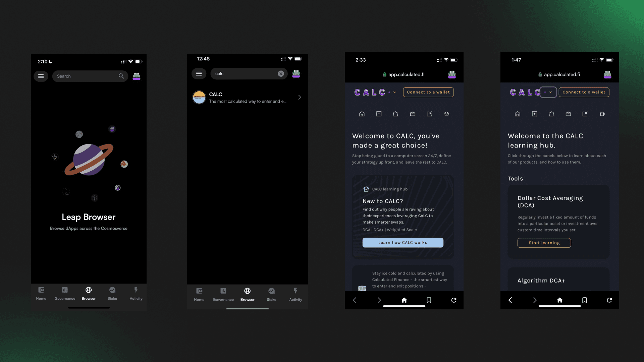Click the refresh icon on CALC page
644x362 pixels.
(x=453, y=300)
